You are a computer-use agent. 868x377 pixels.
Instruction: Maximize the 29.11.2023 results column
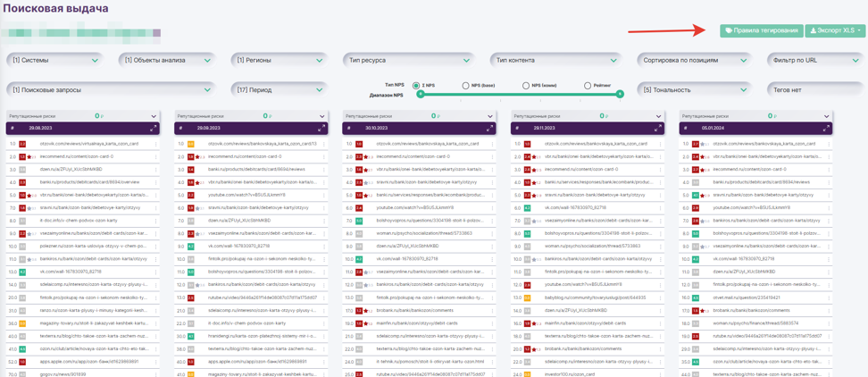657,129
